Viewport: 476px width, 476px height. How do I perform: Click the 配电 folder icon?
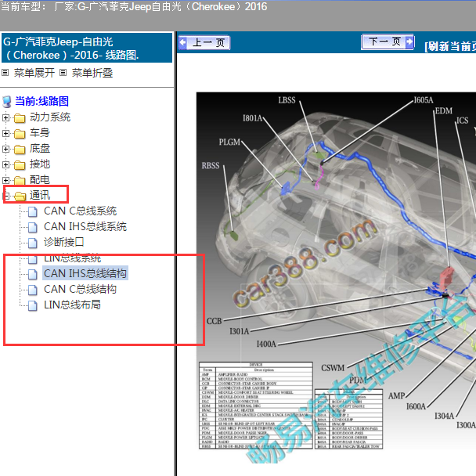pos(20,180)
